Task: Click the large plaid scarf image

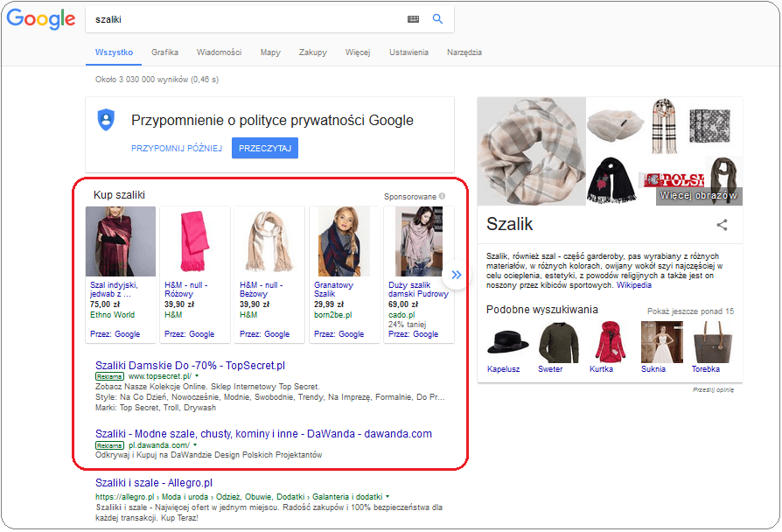Action: pyautogui.click(x=532, y=151)
